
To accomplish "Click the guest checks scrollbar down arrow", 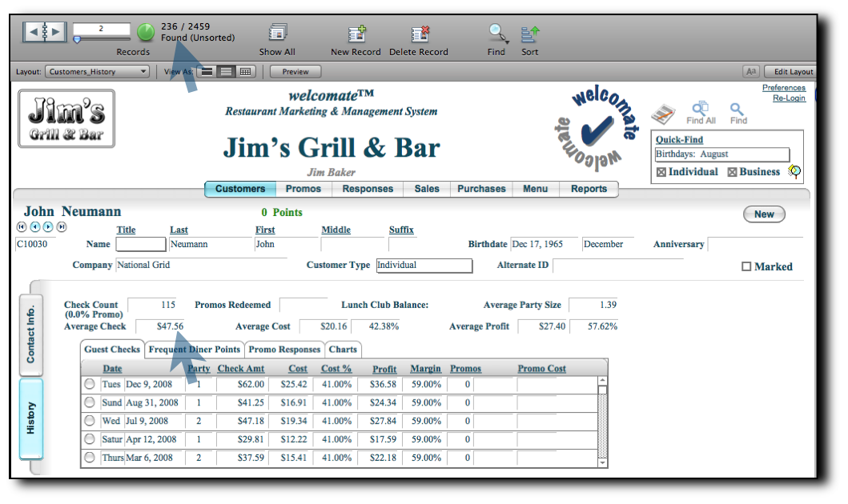I will click(x=602, y=462).
